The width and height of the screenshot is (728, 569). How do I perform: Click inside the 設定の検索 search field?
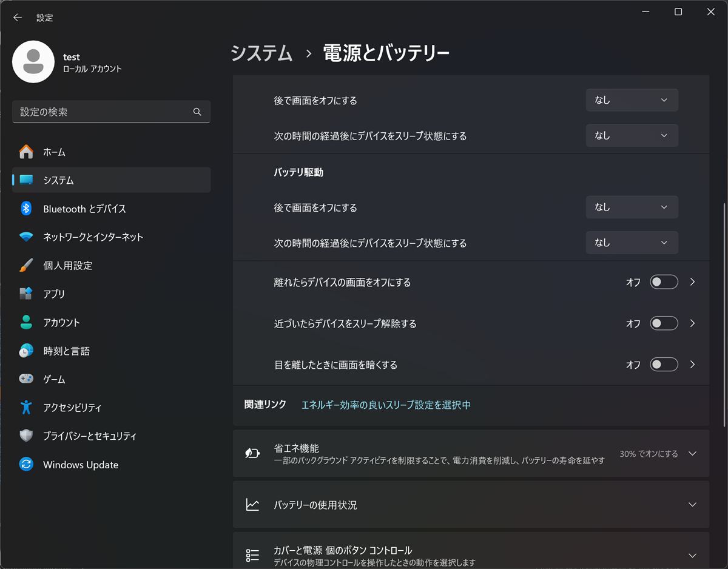tap(112, 112)
